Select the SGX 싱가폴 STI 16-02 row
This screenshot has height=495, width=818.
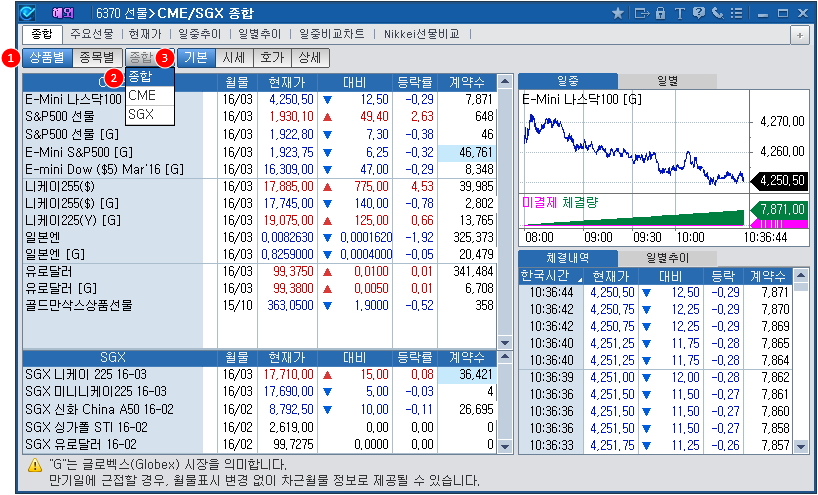260,428
